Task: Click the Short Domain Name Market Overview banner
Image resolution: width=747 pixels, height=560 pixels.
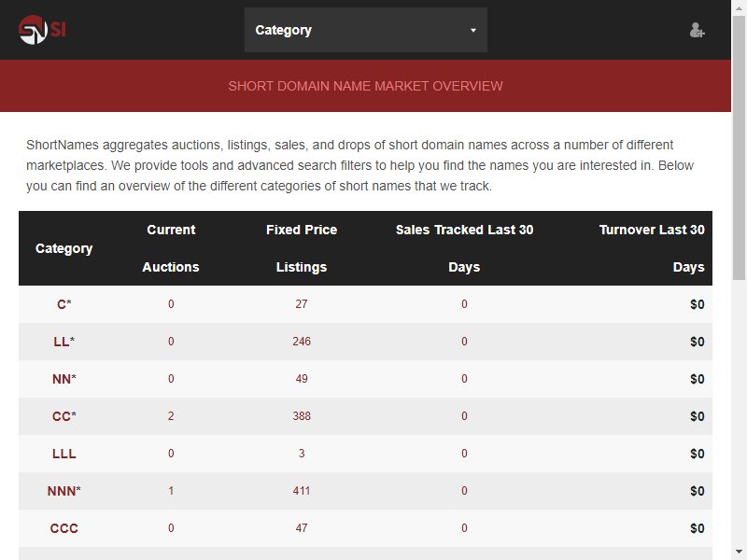Action: 365,86
